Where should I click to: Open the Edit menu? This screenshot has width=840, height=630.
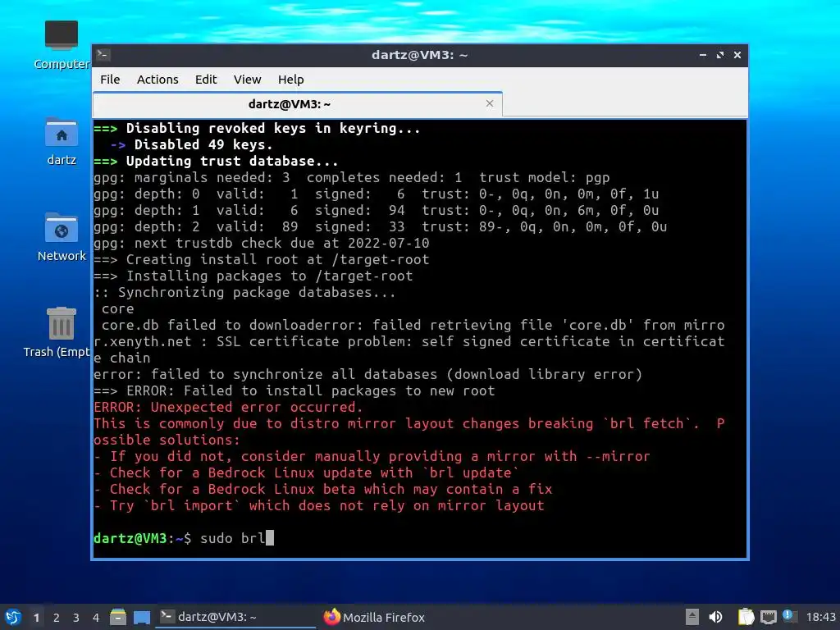tap(206, 80)
